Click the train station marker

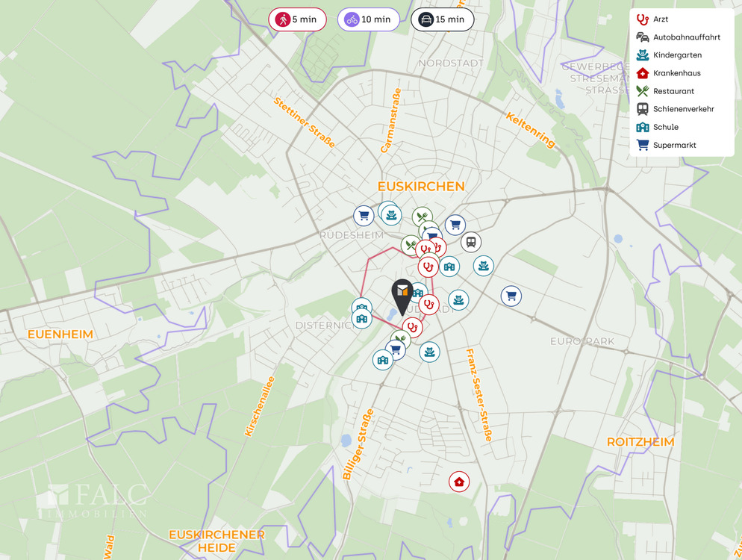pos(470,242)
